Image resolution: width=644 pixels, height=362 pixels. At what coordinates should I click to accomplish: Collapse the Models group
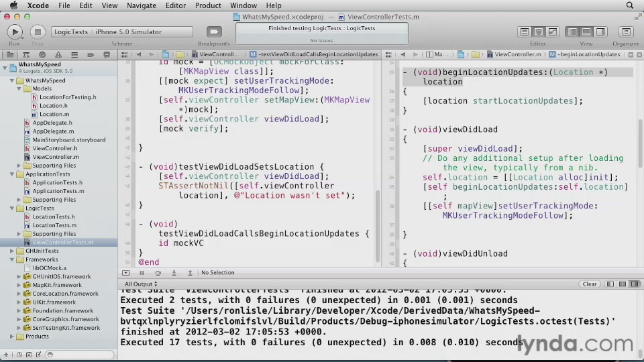coord(19,88)
